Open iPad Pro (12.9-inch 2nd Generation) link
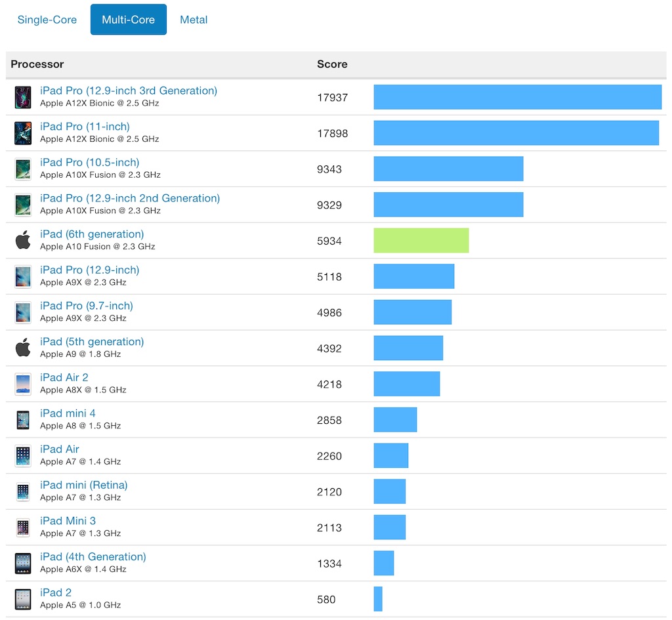 [130, 198]
